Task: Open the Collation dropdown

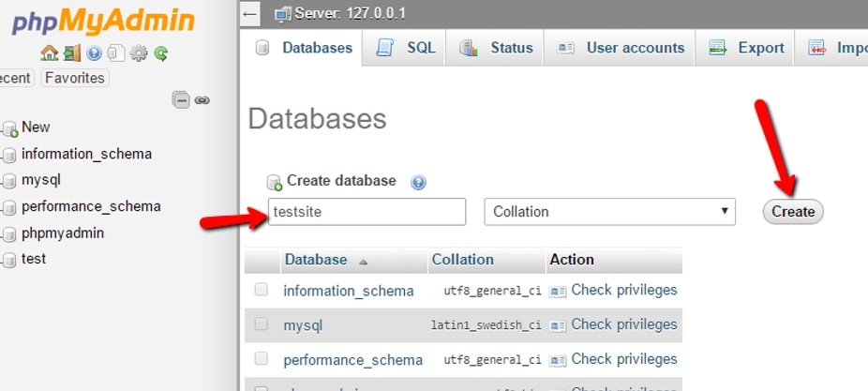Action: 609,212
